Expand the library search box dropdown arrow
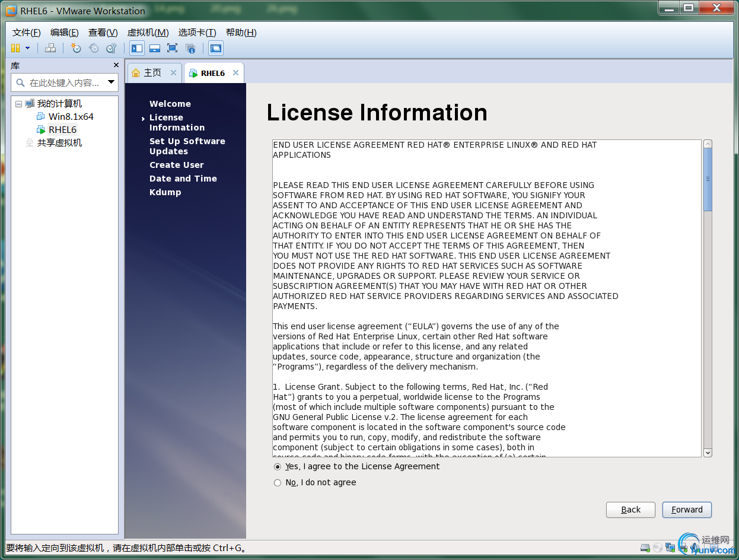This screenshot has width=739, height=560. point(111,82)
